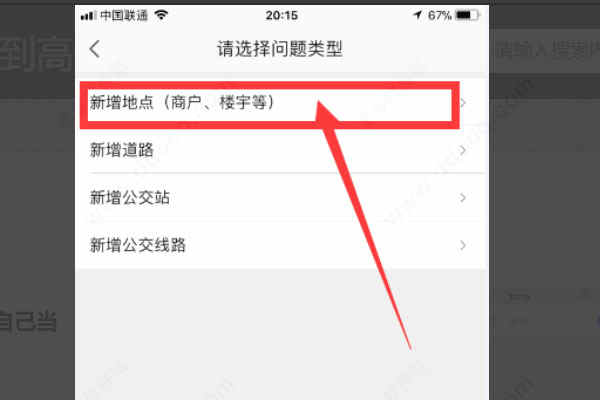Open chevron beside 新增公交站 row
This screenshot has width=600, height=400.
[x=463, y=198]
